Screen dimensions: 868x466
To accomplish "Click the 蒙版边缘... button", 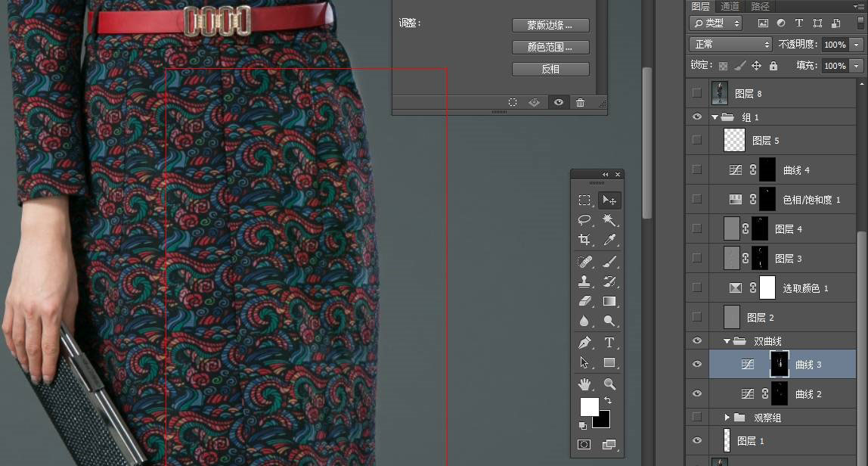I will click(x=550, y=26).
